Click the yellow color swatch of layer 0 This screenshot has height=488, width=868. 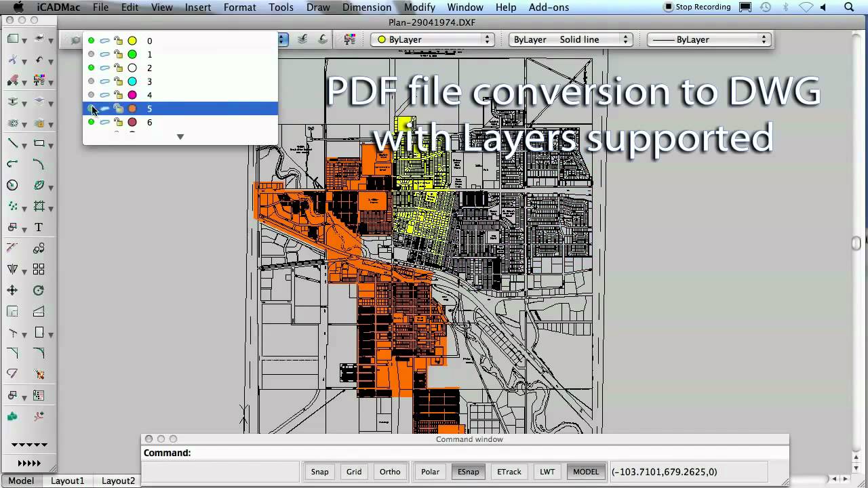click(x=132, y=41)
